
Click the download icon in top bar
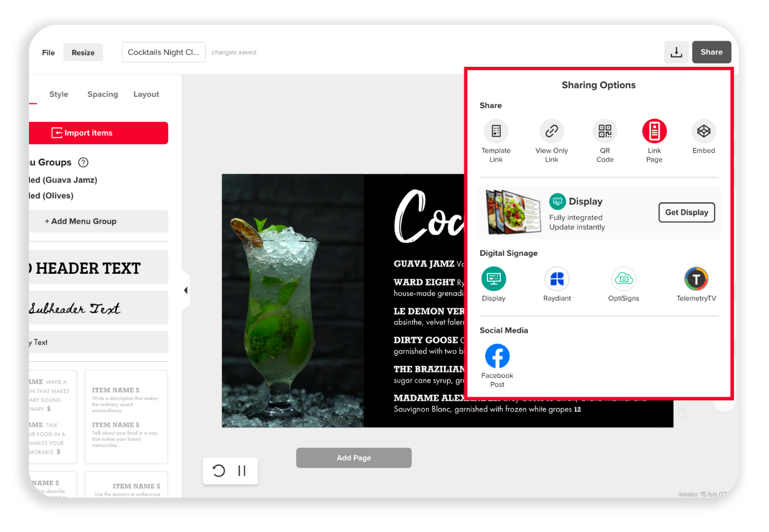[x=676, y=52]
